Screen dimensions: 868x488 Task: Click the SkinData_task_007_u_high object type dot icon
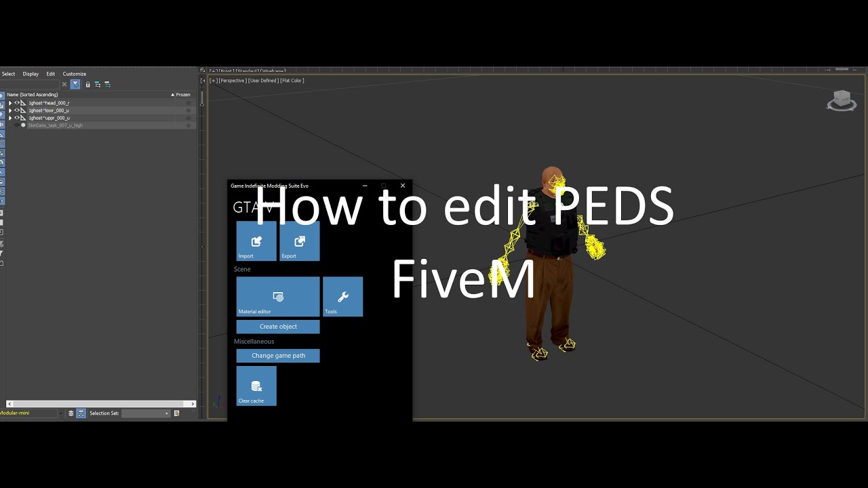tap(23, 125)
